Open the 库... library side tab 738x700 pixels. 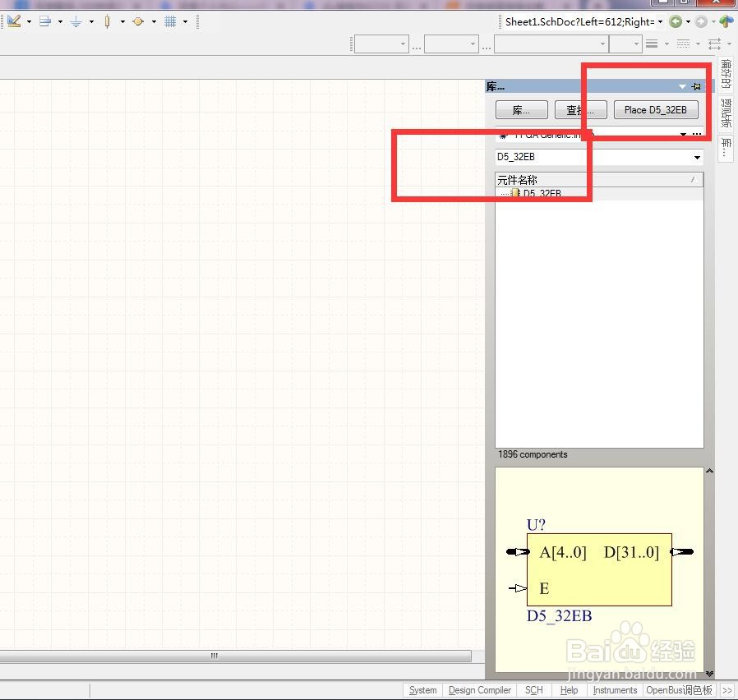tap(726, 148)
